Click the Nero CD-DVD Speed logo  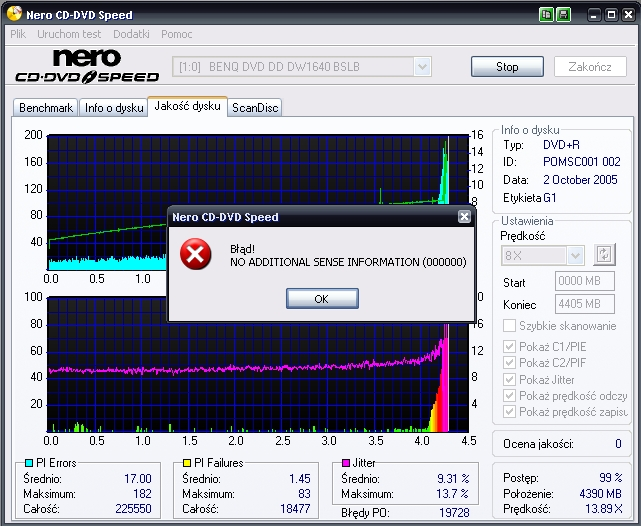pos(87,67)
